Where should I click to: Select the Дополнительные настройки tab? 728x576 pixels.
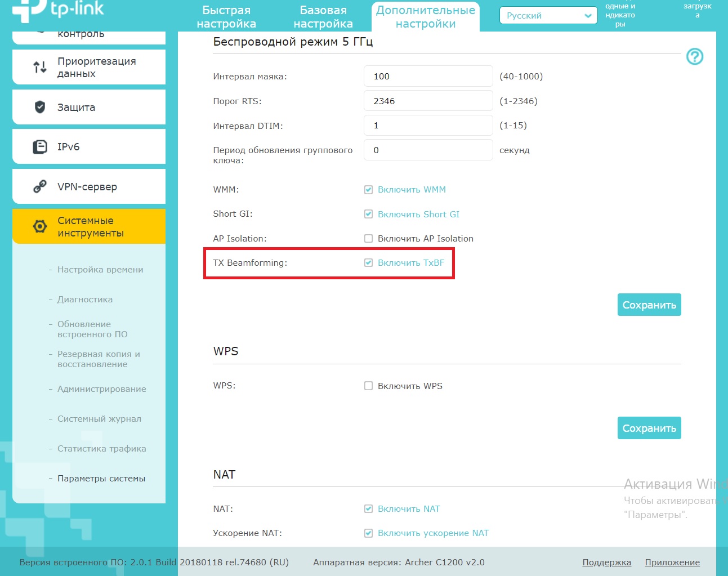pyautogui.click(x=426, y=17)
